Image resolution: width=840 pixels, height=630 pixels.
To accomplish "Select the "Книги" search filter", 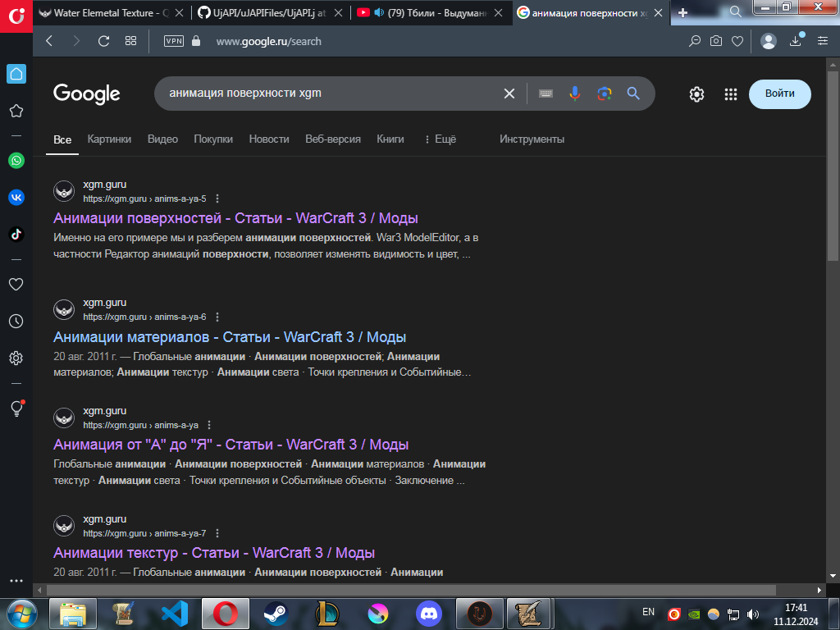I will click(x=390, y=139).
